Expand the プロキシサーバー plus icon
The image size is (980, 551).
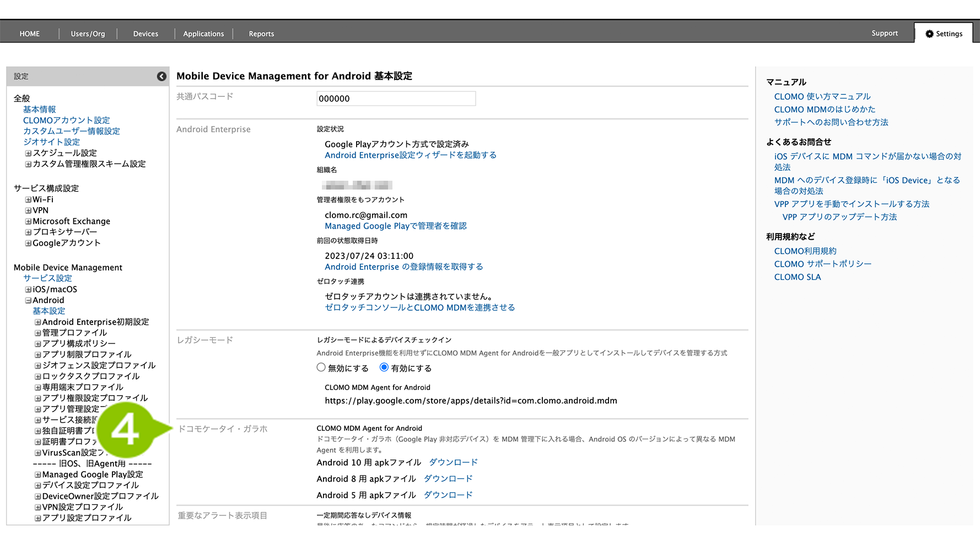(28, 232)
